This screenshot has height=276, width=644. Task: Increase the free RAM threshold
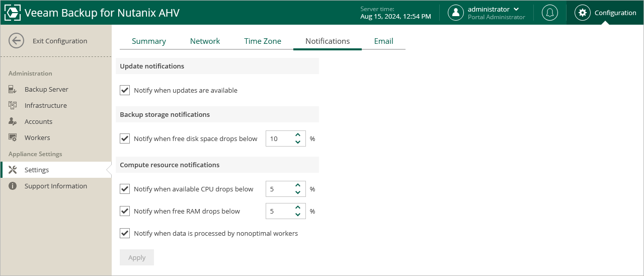[x=298, y=208]
